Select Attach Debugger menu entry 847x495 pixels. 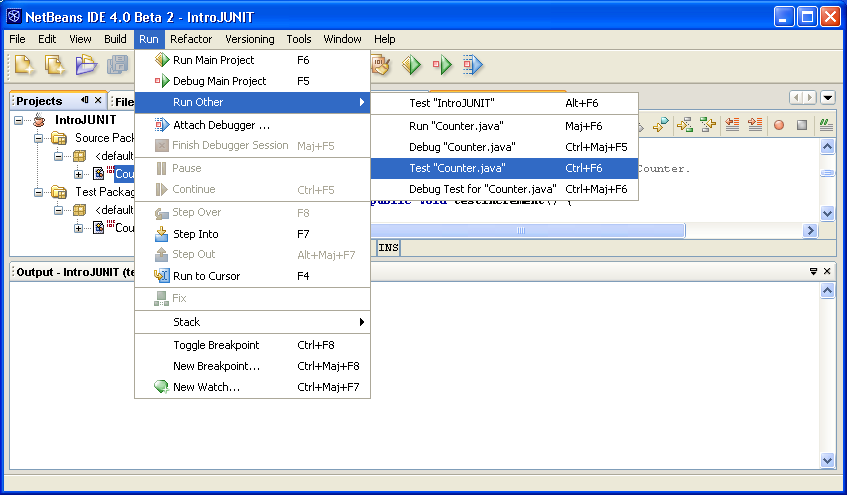252,125
